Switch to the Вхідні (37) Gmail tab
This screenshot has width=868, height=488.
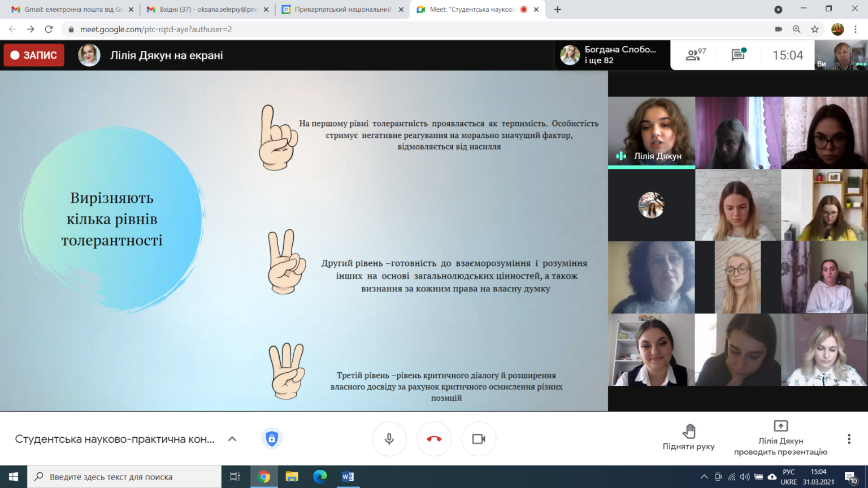(205, 10)
